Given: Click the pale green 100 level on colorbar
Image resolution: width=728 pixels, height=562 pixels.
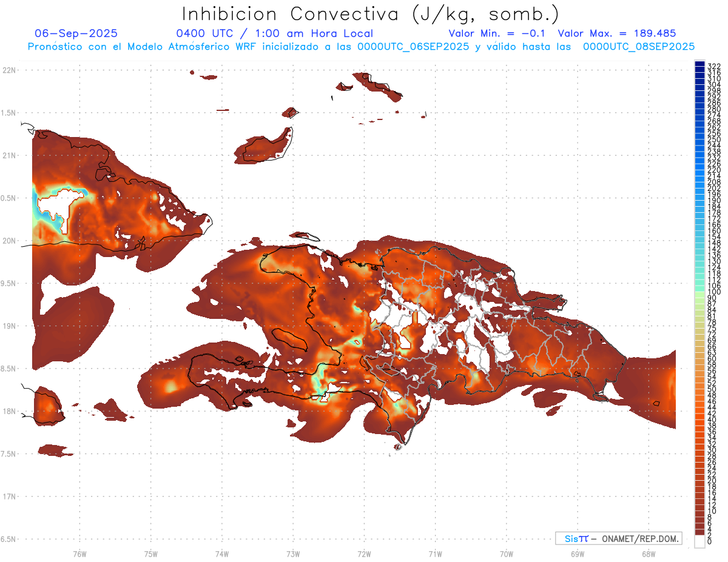Looking at the screenshot, I should tap(699, 292).
